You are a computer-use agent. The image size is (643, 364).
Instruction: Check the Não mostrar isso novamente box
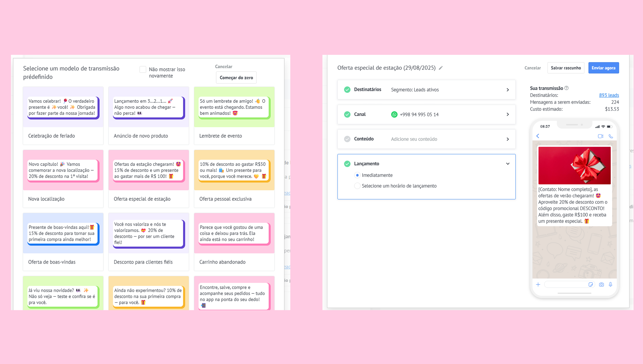click(x=143, y=69)
